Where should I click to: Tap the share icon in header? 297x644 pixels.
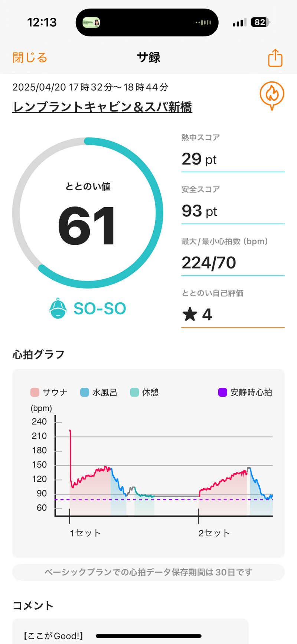pos(275,58)
